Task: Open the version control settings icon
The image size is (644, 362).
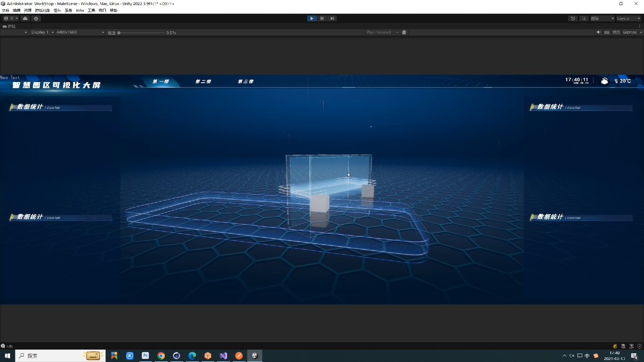Action: [36, 18]
